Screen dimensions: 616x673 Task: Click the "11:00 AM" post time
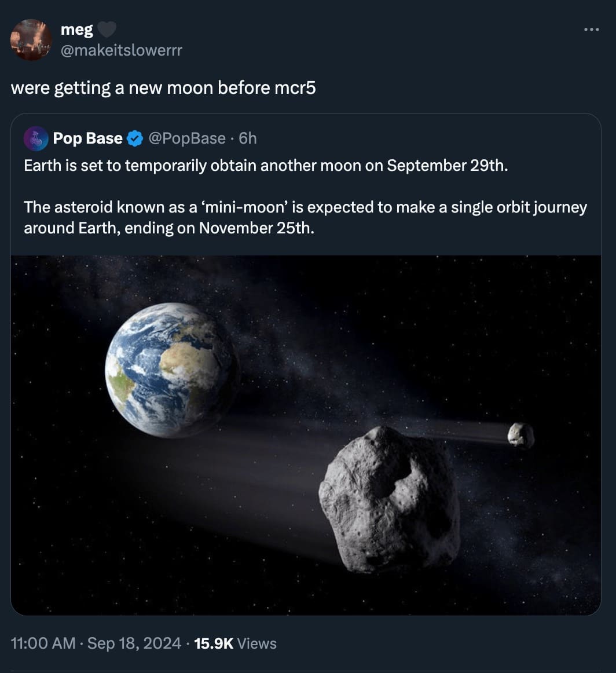coord(43,643)
